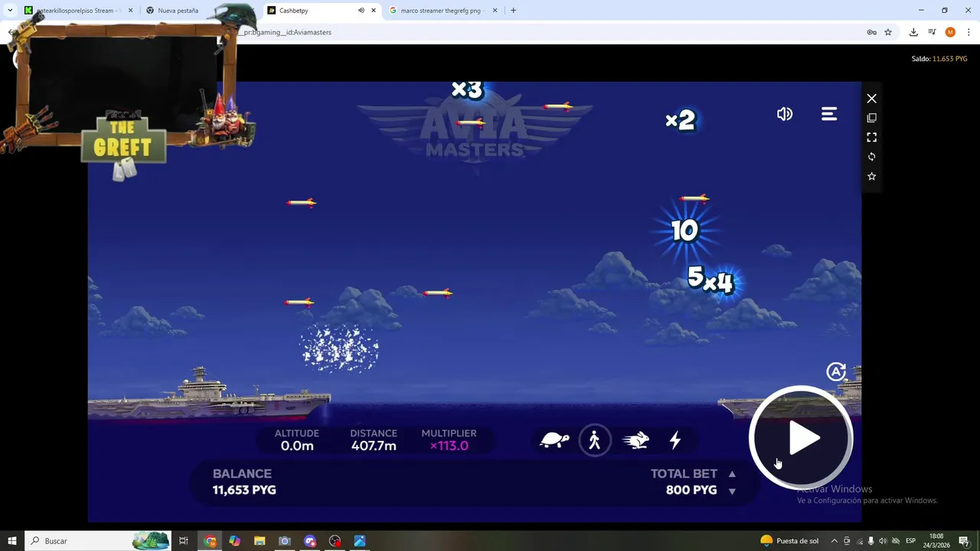Reload the game with the refresh icon
The image size is (980, 551).
coord(871,156)
